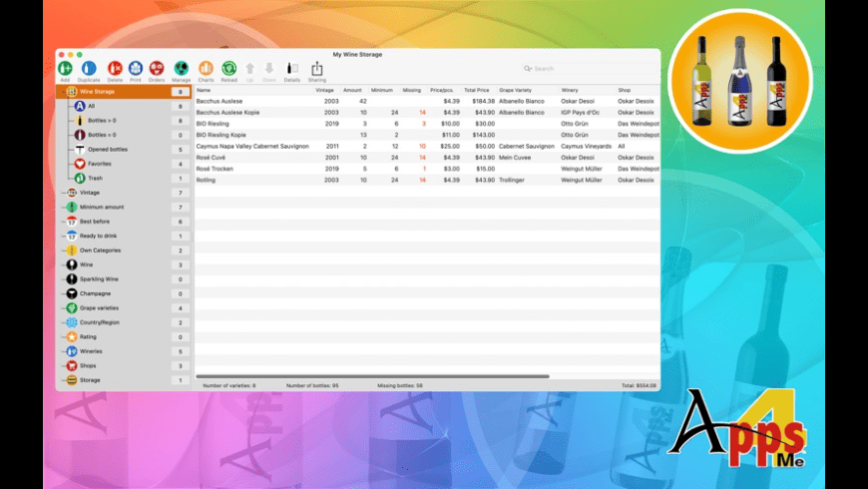Screen dimensions: 868x489
Task: Click the Total $554.08 status text
Action: coord(639,385)
